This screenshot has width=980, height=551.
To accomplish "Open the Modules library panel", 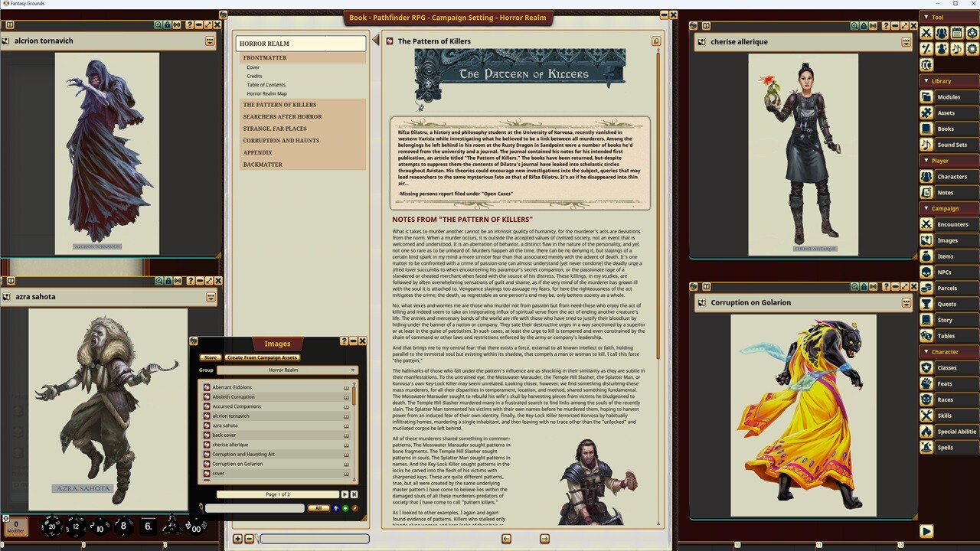I will tap(949, 96).
